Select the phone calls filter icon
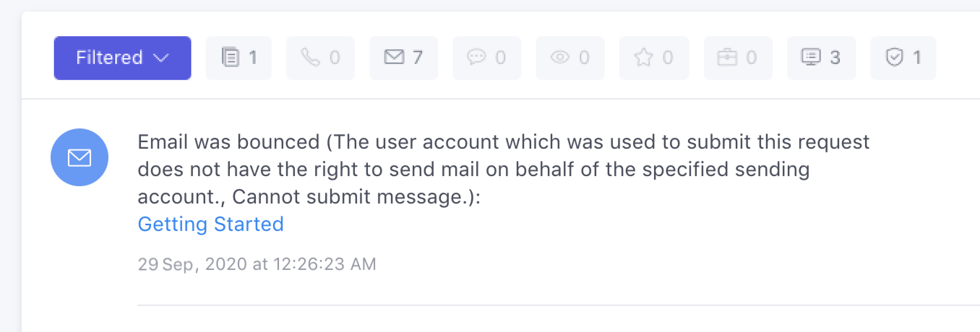Screen dimensions: 980x332 click(x=310, y=58)
